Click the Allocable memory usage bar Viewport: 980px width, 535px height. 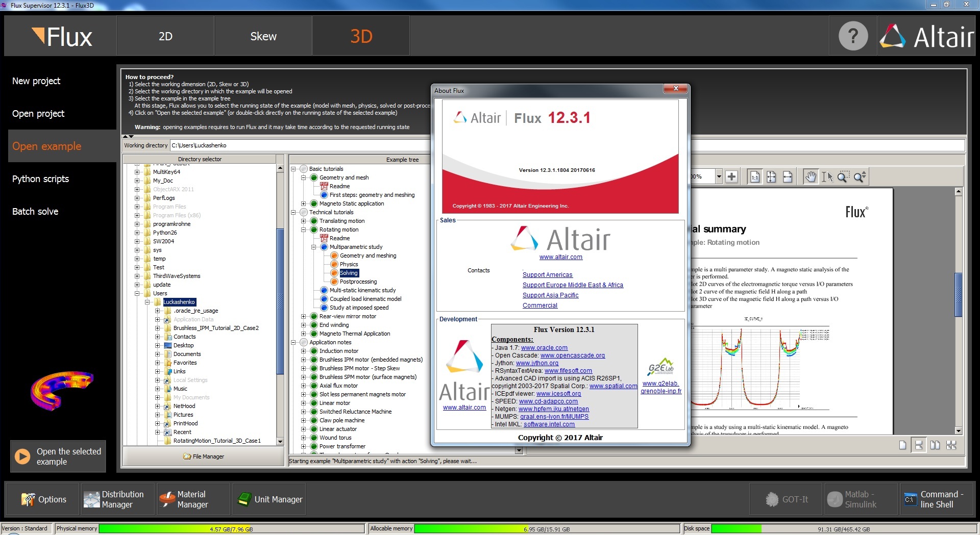[547, 529]
